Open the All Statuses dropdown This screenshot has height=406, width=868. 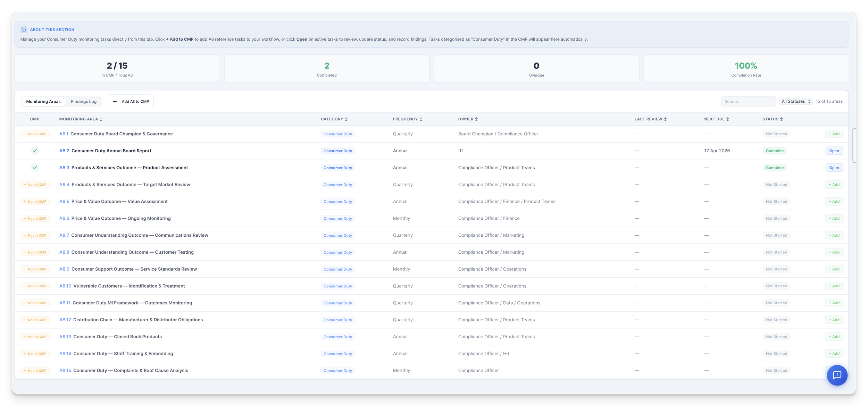[795, 102]
